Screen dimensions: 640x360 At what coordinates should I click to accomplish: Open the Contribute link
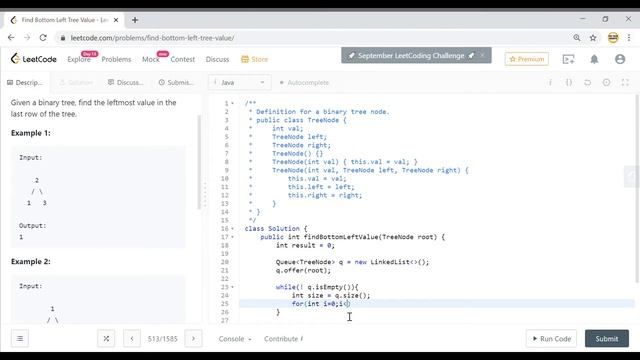tap(283, 339)
